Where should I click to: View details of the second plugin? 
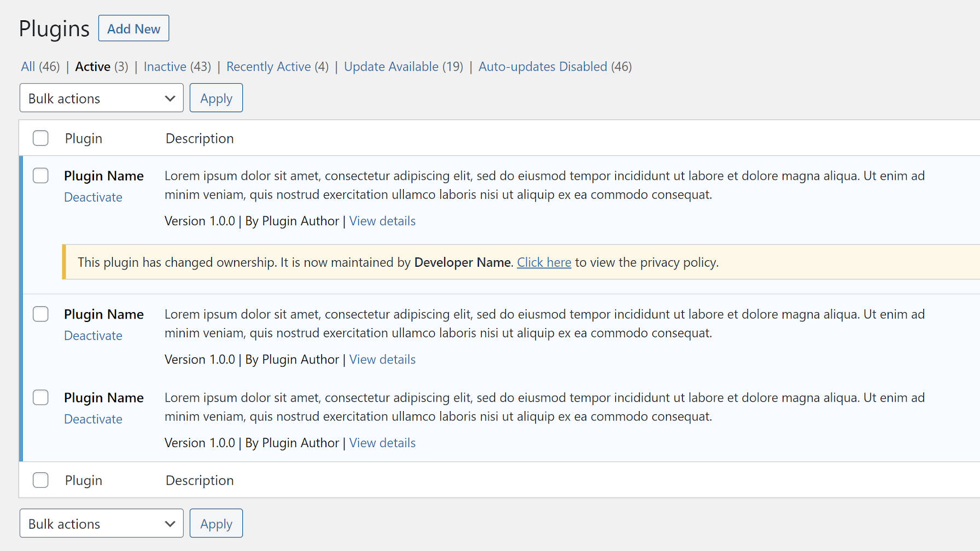[x=382, y=359]
